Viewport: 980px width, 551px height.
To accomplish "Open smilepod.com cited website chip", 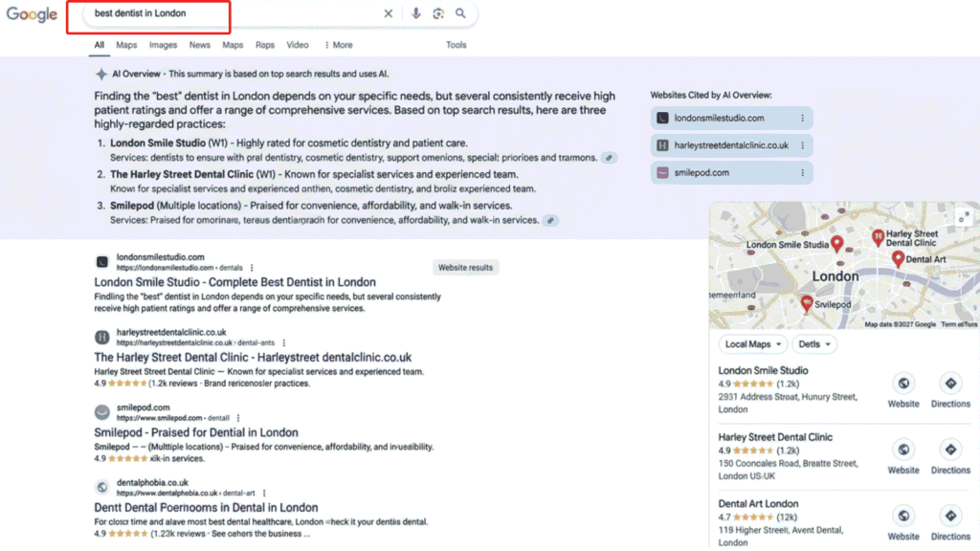I will click(x=732, y=173).
